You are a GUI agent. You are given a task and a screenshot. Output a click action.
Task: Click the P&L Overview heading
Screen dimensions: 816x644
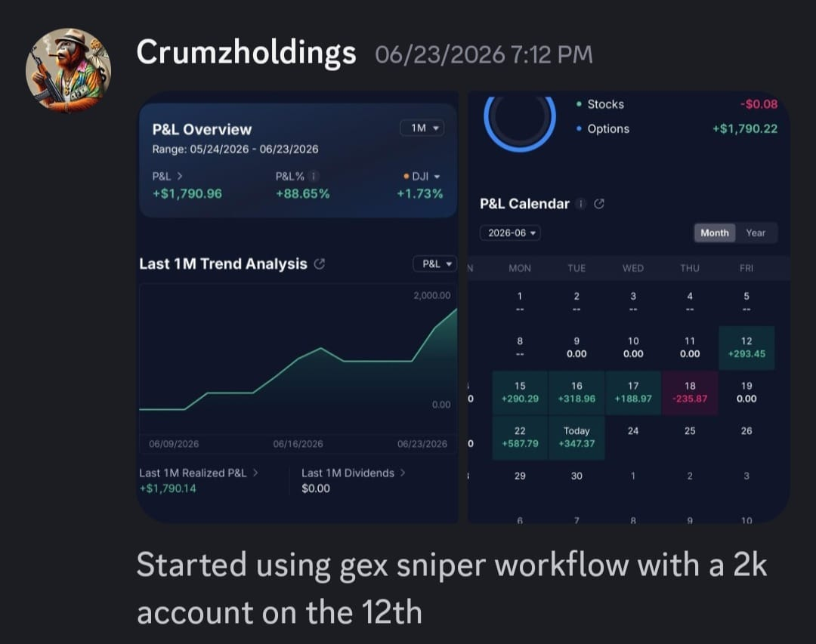point(202,129)
